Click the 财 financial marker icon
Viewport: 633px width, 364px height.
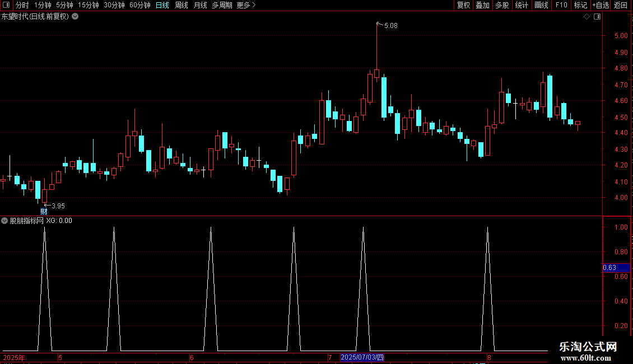click(44, 212)
